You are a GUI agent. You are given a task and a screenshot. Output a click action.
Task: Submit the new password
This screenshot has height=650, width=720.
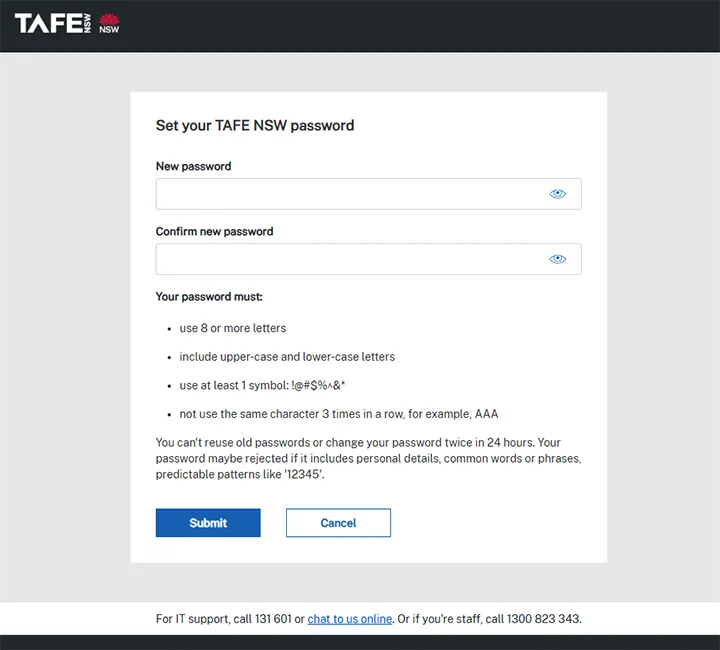coord(208,523)
